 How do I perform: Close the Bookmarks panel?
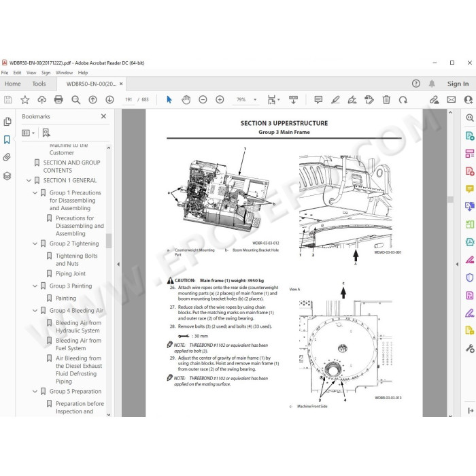point(103,116)
